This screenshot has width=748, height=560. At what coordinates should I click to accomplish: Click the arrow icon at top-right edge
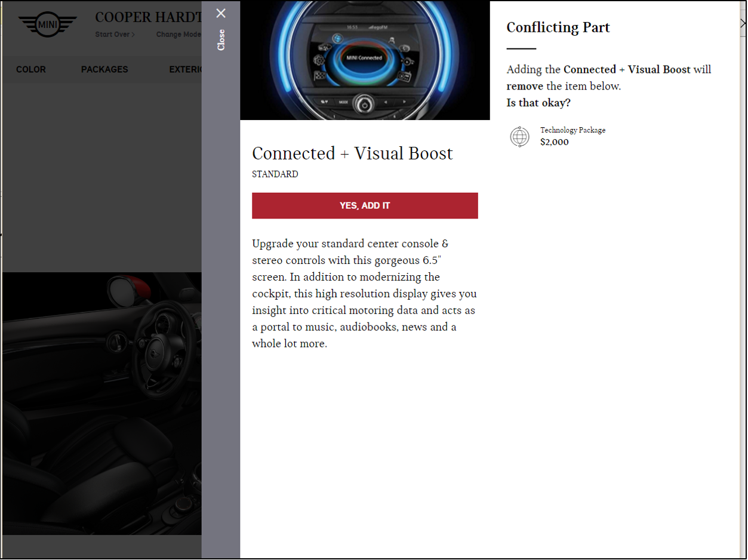(x=743, y=23)
